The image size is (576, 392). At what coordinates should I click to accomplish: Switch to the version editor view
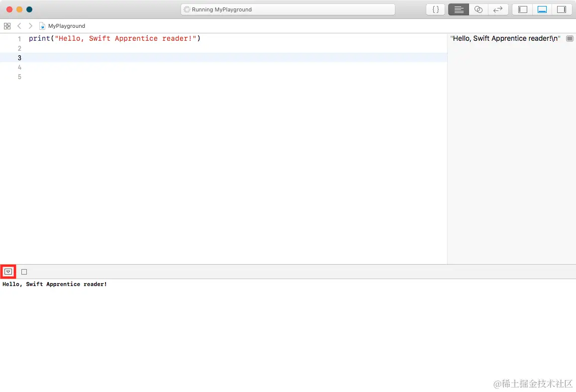[x=498, y=9]
